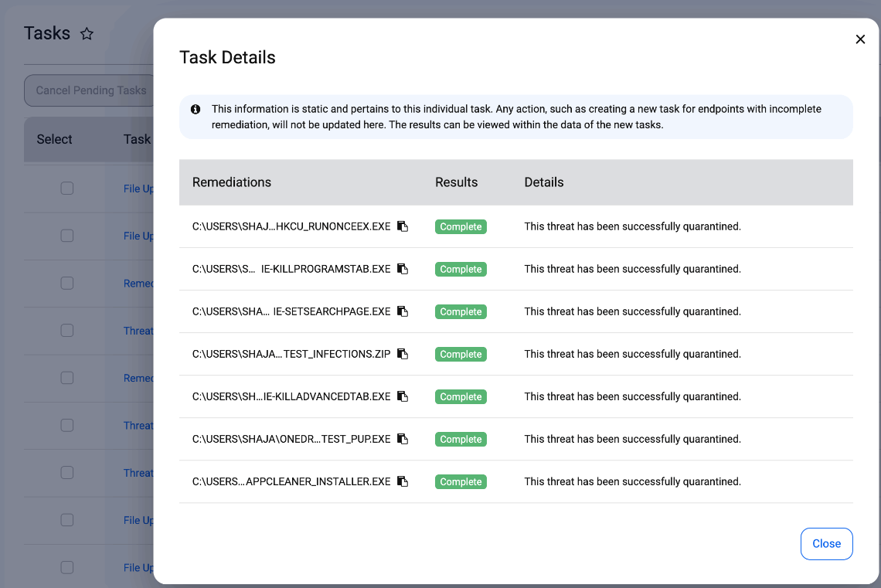Click Cancel Pending Tasks button
The height and width of the screenshot is (588, 881).
point(90,90)
